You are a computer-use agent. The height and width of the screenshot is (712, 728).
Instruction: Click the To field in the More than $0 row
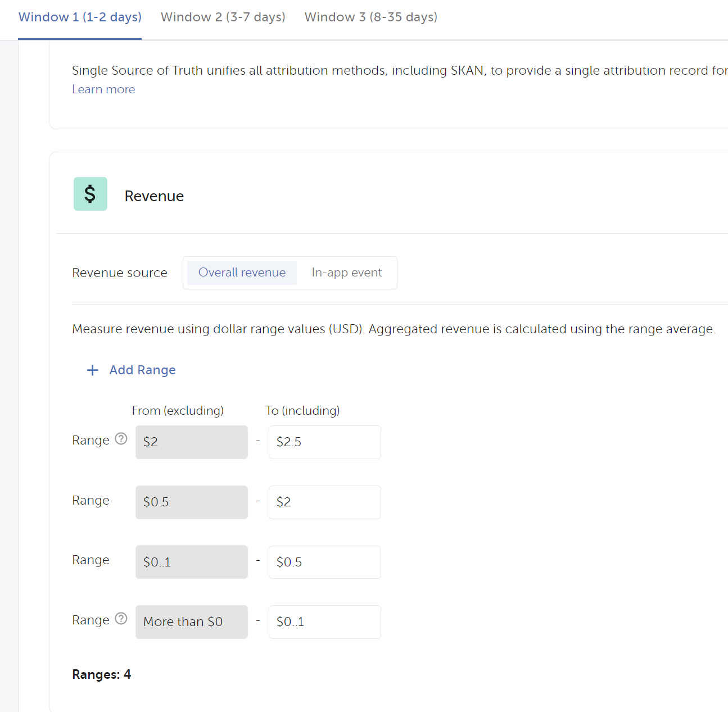pos(324,622)
